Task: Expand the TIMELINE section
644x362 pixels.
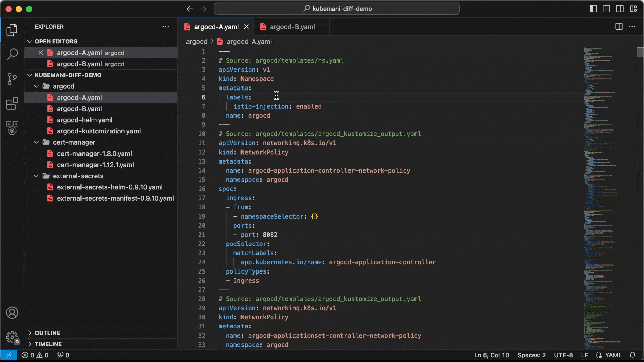Action: 48,344
